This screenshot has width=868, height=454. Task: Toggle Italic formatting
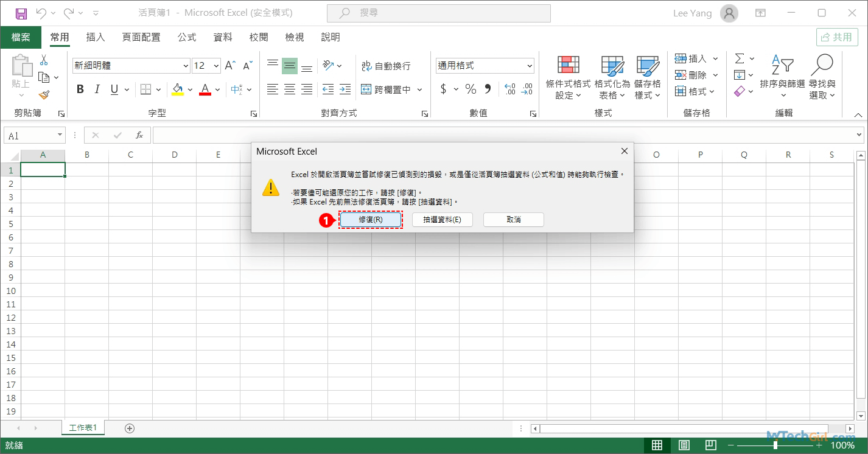pos(97,89)
